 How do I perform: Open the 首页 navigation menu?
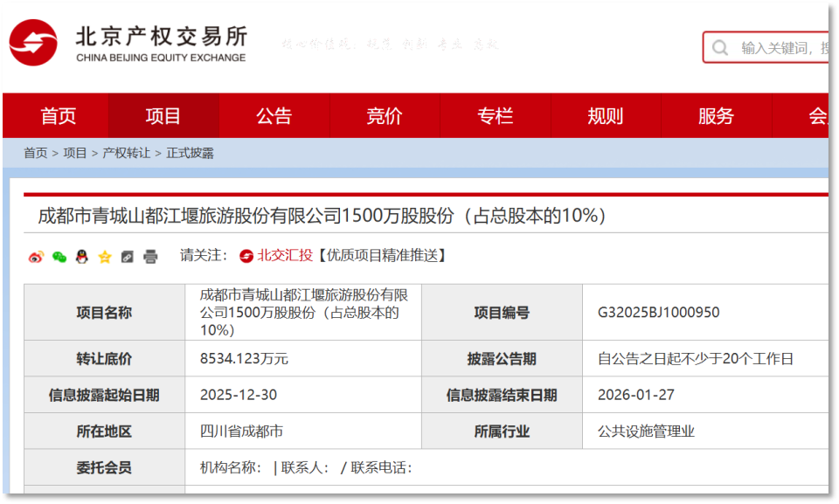[x=58, y=114]
